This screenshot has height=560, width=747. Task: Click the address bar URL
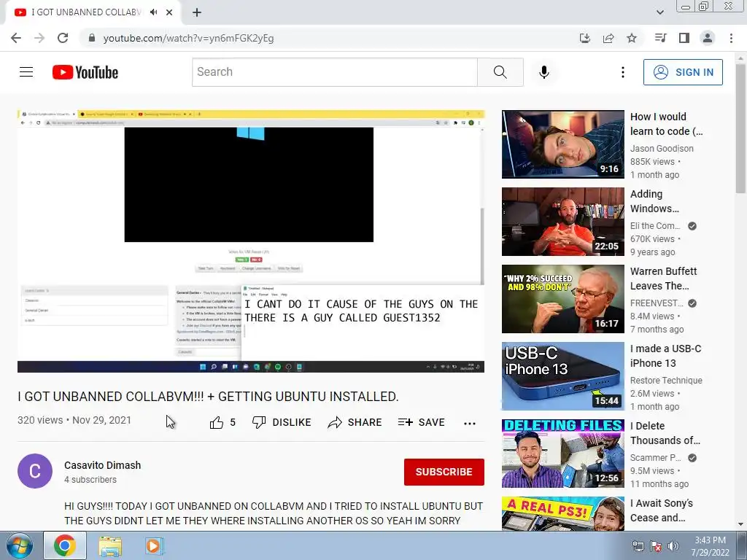(x=188, y=38)
